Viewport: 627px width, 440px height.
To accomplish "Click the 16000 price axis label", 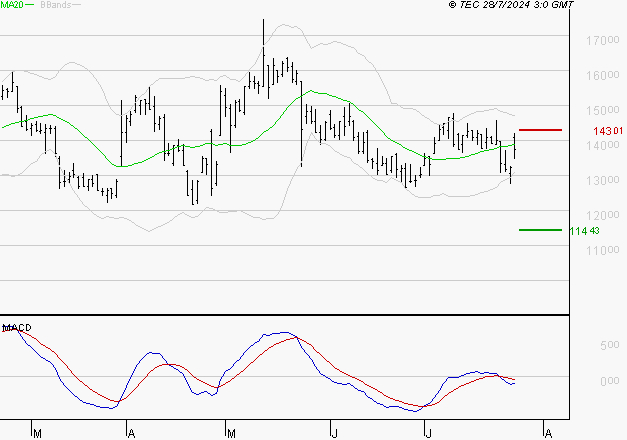I will [603, 75].
